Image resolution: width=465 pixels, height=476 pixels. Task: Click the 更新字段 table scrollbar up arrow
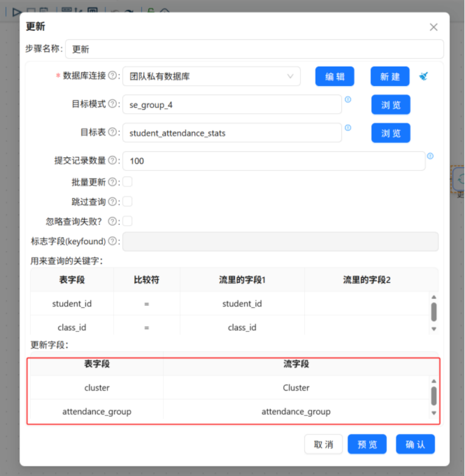click(434, 381)
